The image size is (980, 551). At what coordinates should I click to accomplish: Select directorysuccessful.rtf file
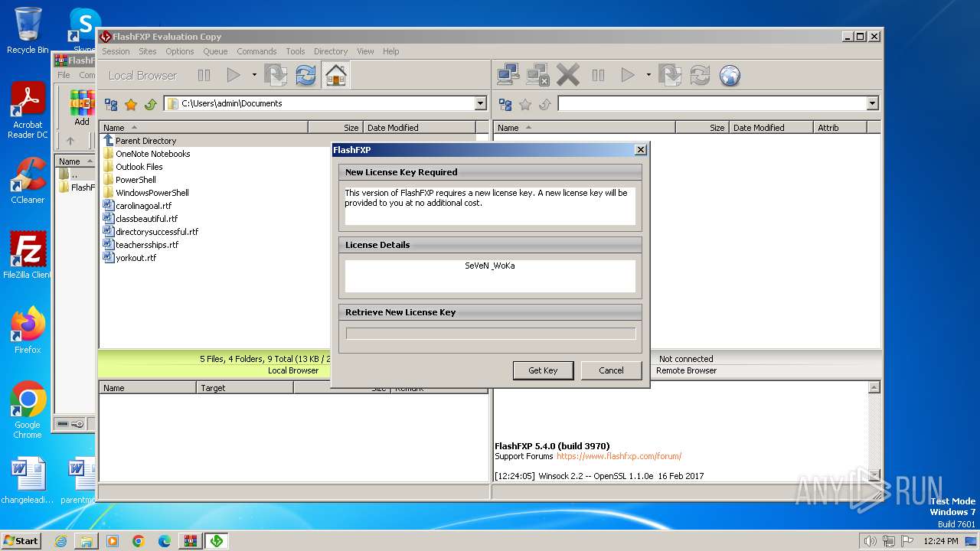click(156, 232)
